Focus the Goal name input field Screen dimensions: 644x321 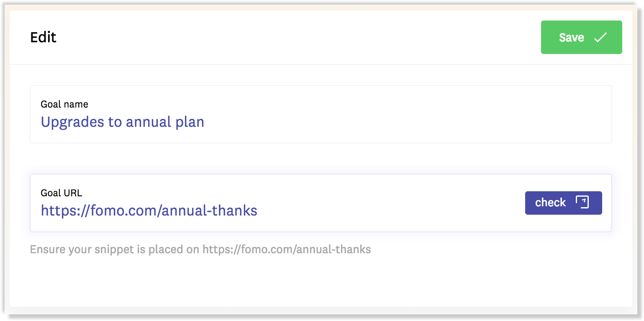pos(321,114)
